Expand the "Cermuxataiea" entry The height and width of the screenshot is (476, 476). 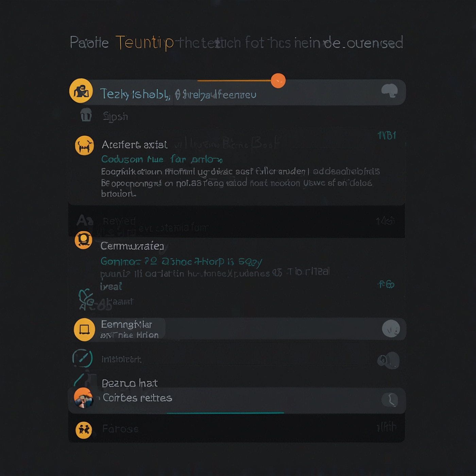[132, 246]
